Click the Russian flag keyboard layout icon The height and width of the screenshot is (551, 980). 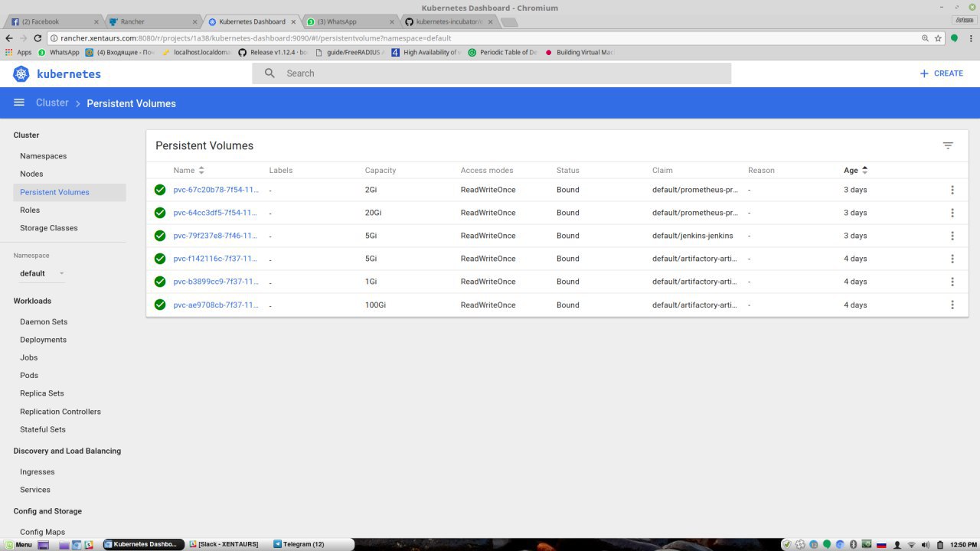point(881,545)
